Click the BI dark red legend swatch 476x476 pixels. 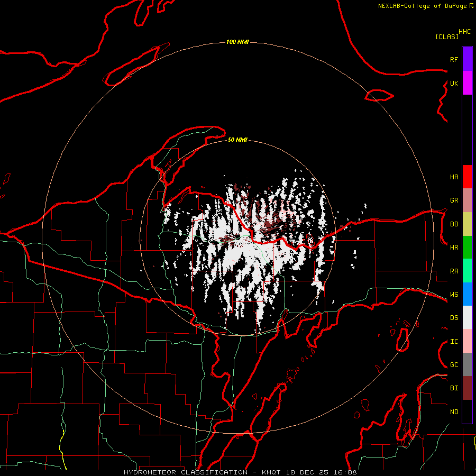pyautogui.click(x=467, y=388)
